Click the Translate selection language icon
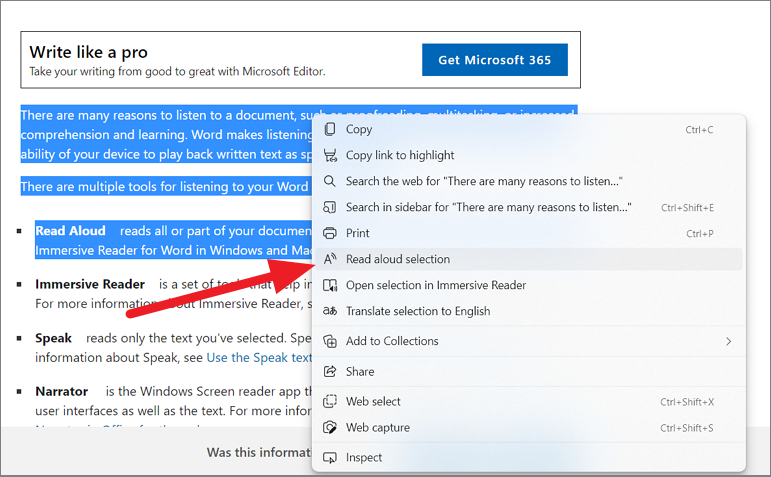This screenshot has height=477, width=771. 330,311
